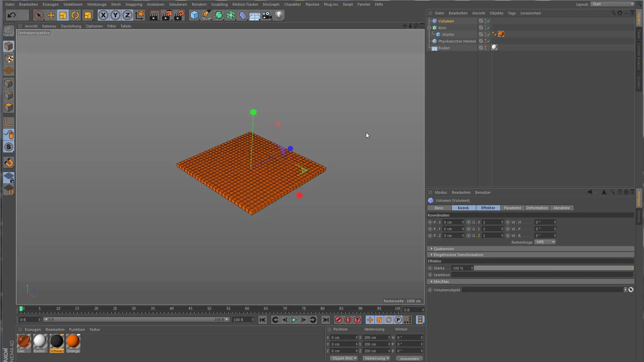Screen dimensions: 644x362
Task: Activate the Rotate tool
Action: point(75,15)
